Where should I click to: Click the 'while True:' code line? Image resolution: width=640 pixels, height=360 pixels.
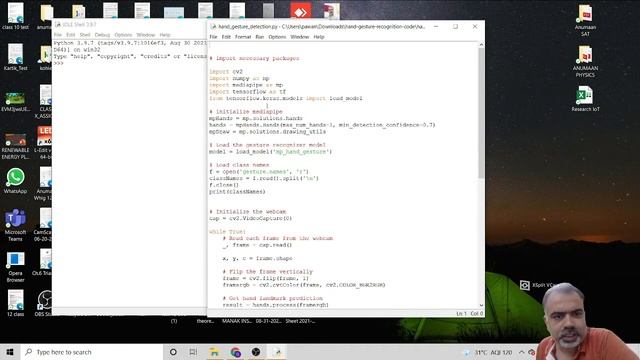(x=227, y=231)
